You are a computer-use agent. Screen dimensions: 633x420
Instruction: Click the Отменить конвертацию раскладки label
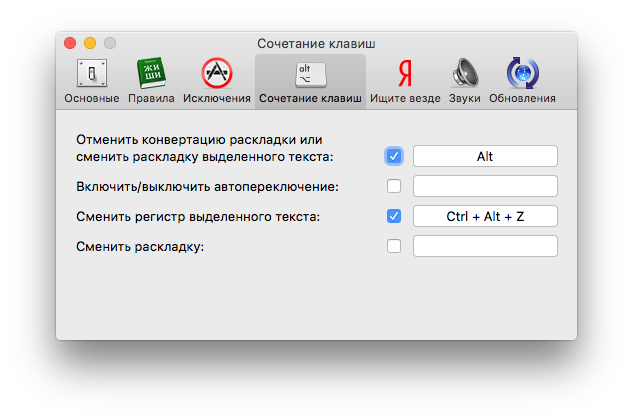(x=205, y=148)
